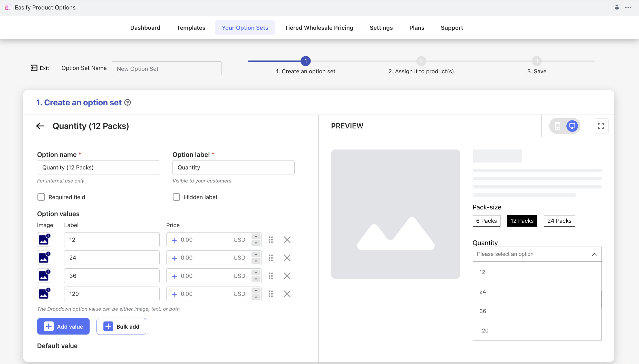
Task: Remove the option value 36
Action: [287, 276]
